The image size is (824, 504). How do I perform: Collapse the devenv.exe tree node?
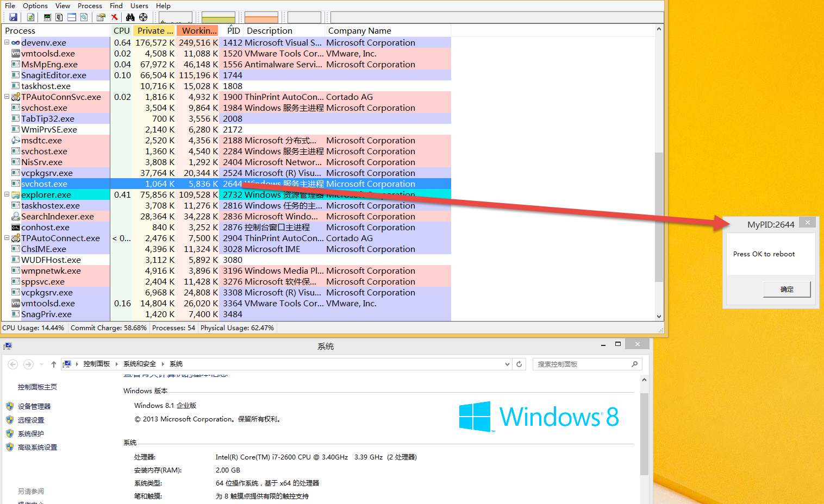[7, 42]
